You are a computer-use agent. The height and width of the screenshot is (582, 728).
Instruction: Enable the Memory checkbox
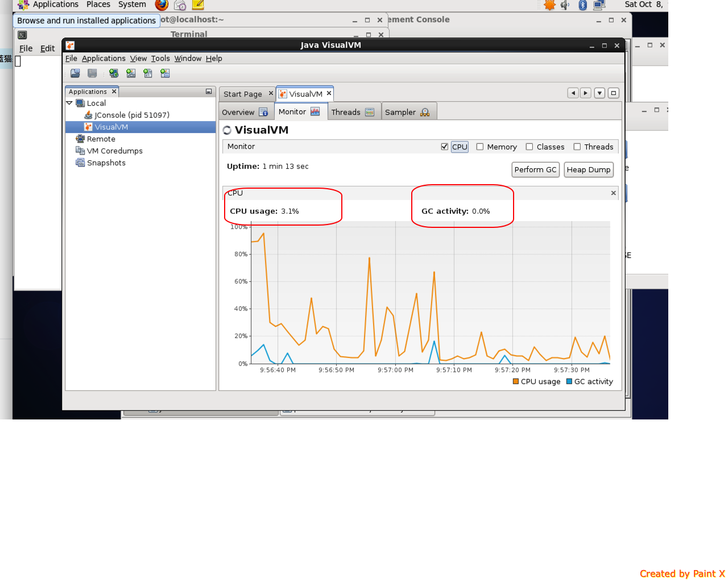[x=480, y=147]
